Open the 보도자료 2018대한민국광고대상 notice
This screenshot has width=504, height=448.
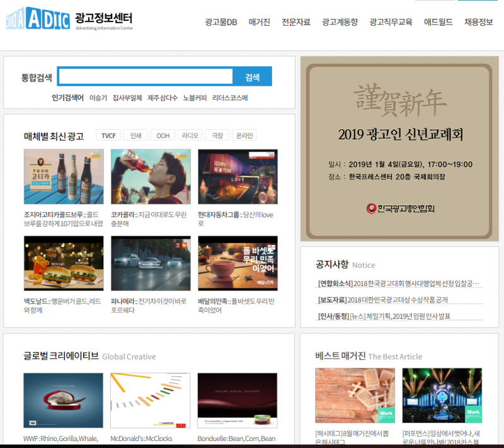coord(383,300)
